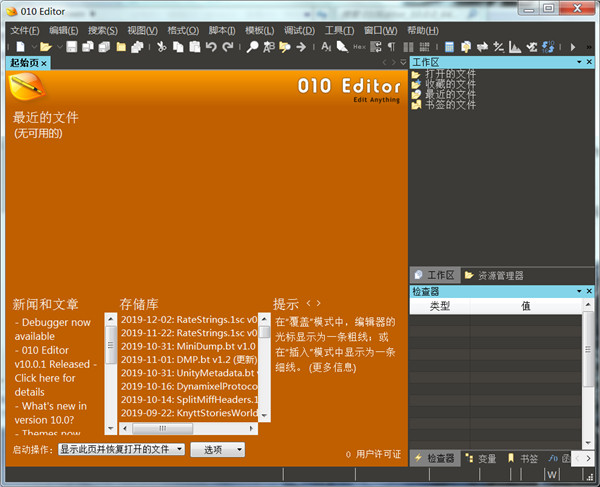Click the Open file folder icon
The image size is (600, 487).
click(45, 47)
